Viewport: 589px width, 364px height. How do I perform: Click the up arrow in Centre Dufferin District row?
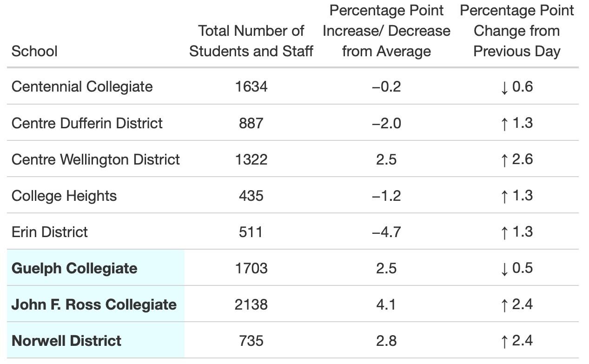click(x=504, y=124)
